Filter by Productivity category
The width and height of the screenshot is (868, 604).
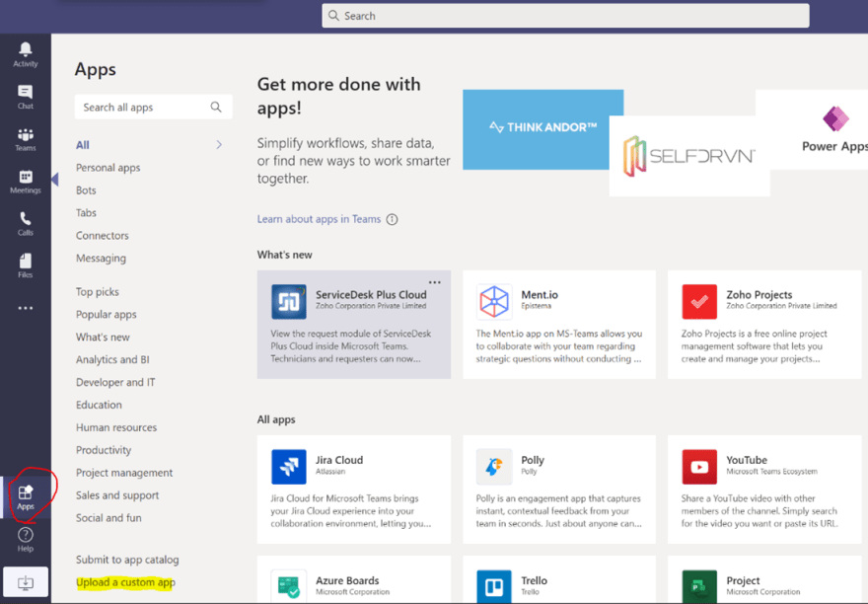(x=104, y=450)
